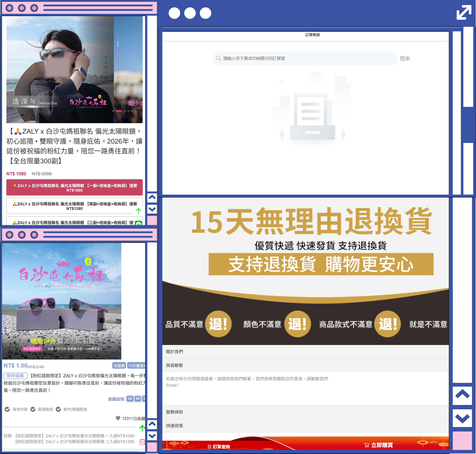This screenshot has width=476, height=454.
Task: Click the expand arrows icon at top right
Action: (x=464, y=12)
